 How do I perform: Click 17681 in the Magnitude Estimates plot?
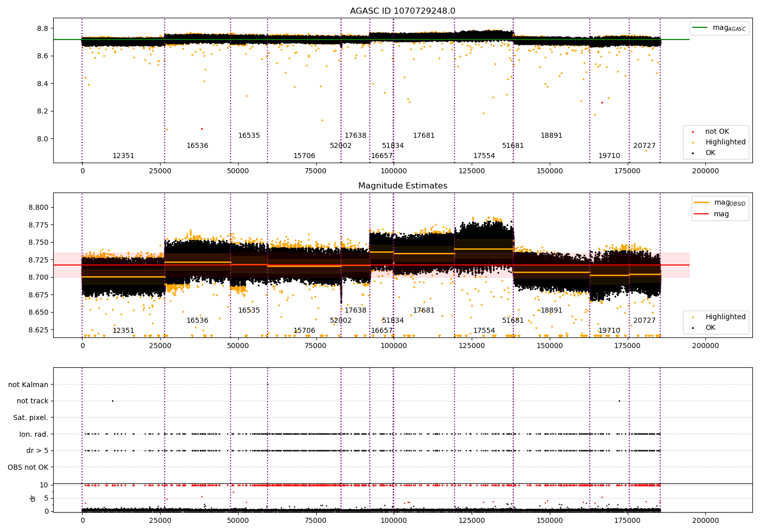click(x=424, y=311)
